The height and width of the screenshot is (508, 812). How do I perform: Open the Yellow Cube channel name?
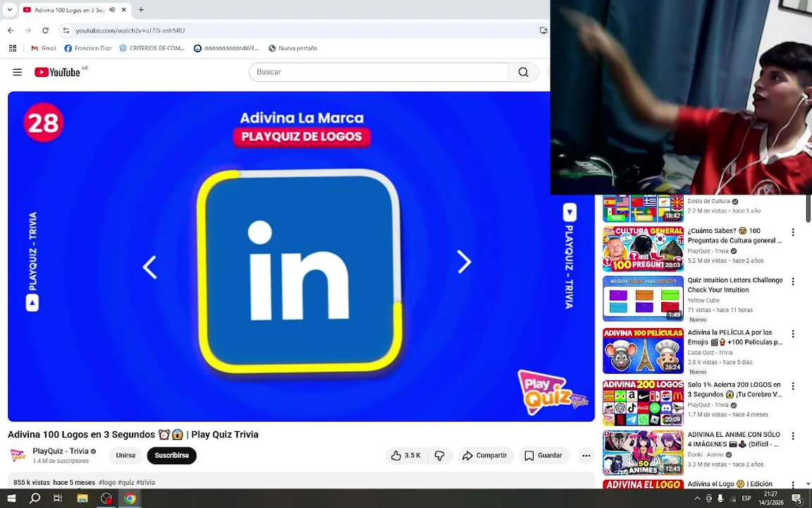click(x=703, y=300)
